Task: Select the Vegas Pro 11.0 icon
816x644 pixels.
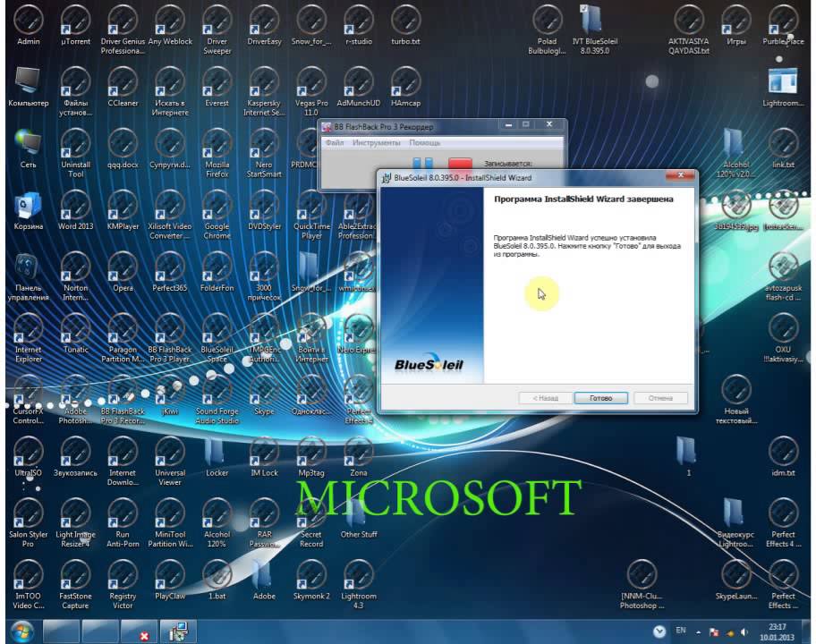Action: (311, 91)
